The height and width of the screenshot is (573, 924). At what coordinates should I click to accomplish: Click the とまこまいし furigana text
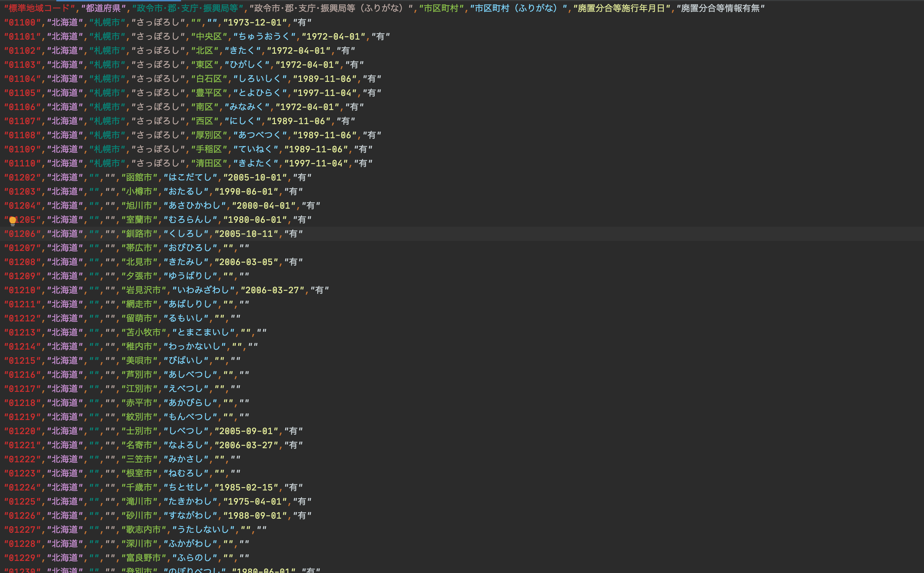coord(204,332)
